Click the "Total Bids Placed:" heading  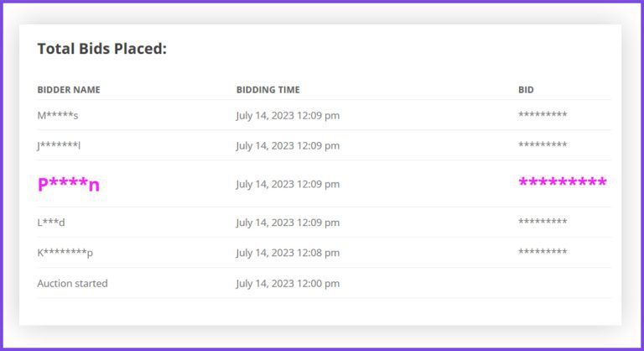(102, 49)
